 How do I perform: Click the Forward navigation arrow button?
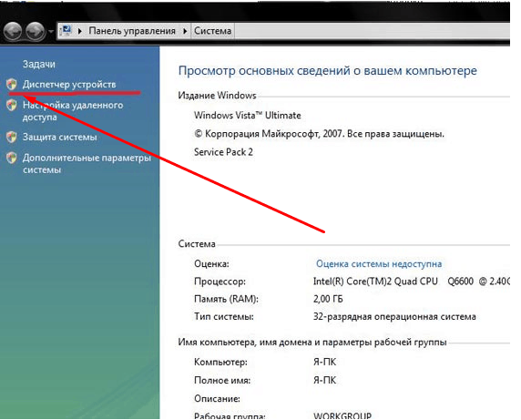pyautogui.click(x=36, y=31)
